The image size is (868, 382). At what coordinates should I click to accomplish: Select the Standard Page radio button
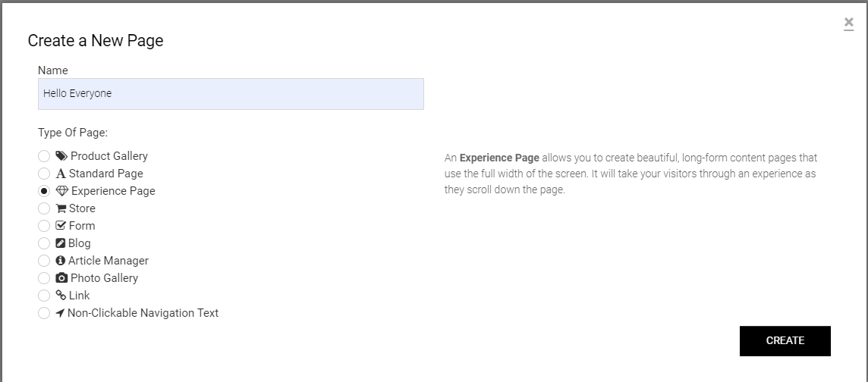pos(44,174)
